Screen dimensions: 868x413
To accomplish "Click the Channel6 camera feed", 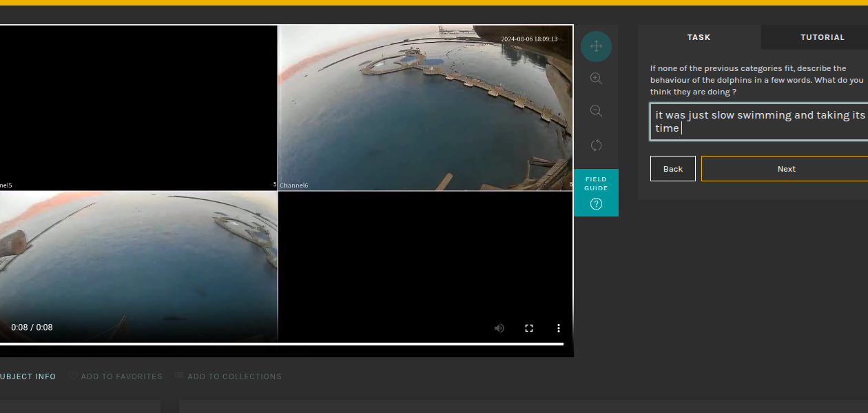I will click(x=425, y=108).
